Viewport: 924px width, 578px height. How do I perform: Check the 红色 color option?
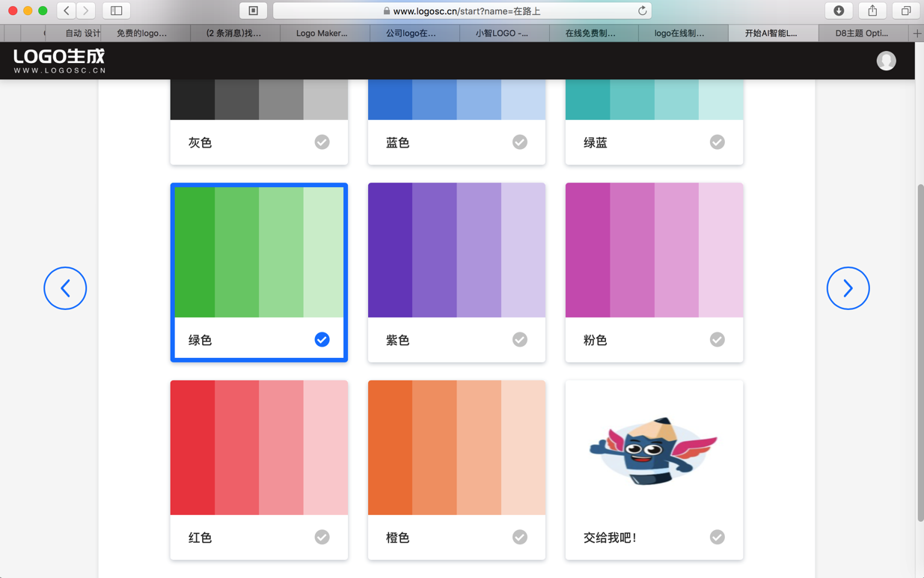[x=322, y=537]
